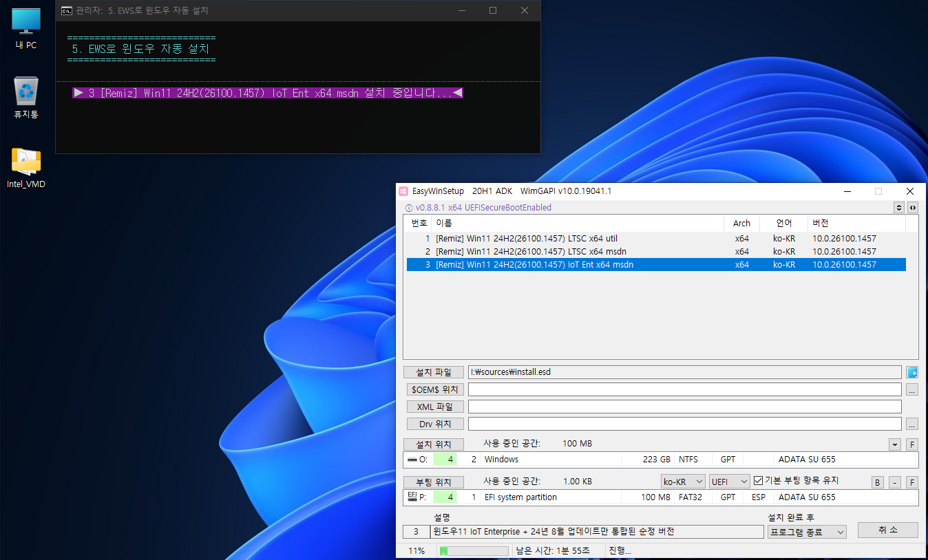928x560 pixels.
Task: Open the 휴지통 recycle bin icon
Action: (26, 97)
